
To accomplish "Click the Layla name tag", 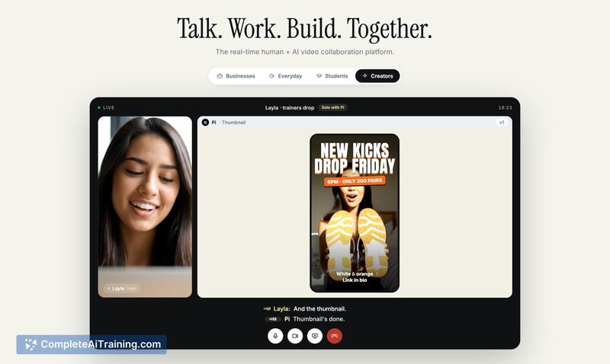I will (121, 289).
